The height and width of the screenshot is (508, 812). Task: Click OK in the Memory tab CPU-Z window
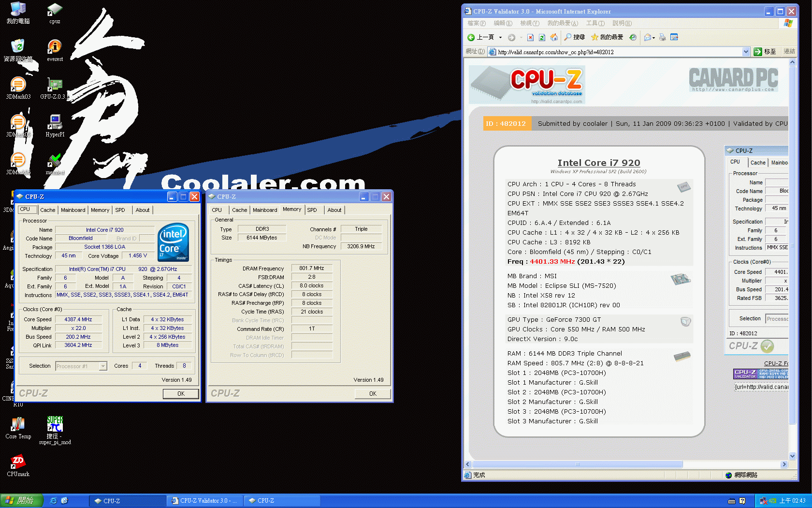373,394
